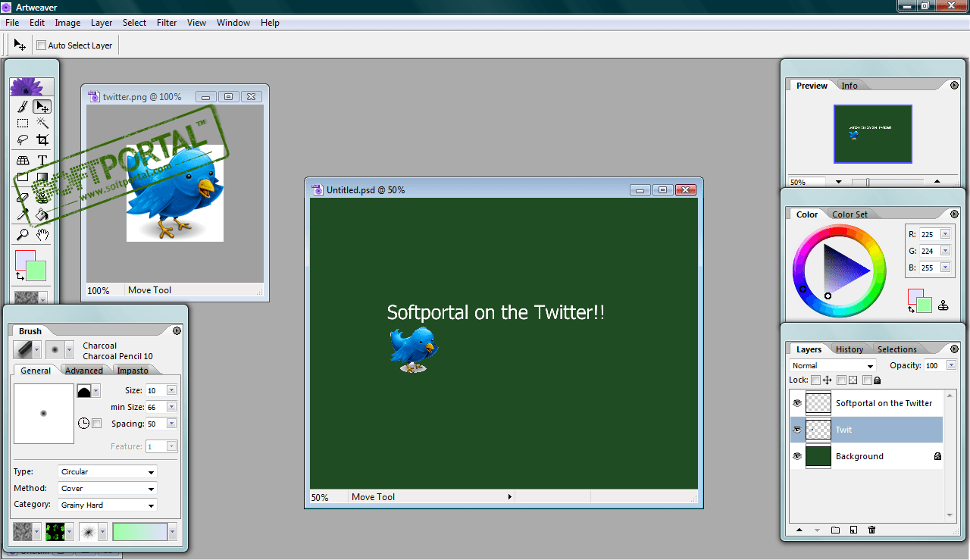Toggle the clock checkbox in Brush panel

(96, 424)
